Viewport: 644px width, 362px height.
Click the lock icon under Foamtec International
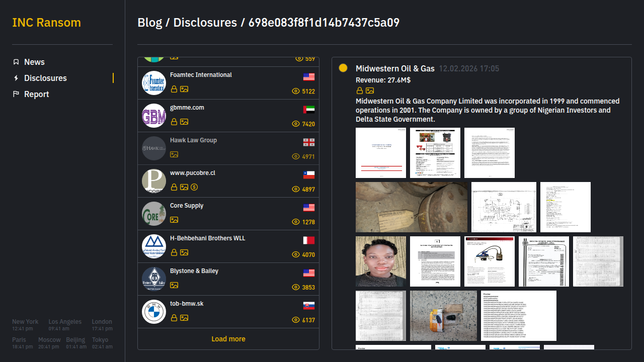pos(174,89)
